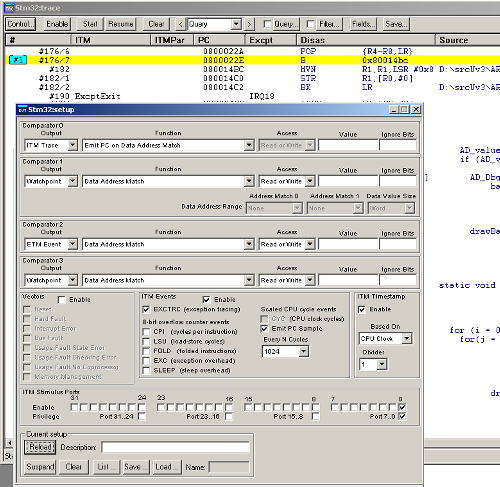This screenshot has width=500, height=487.
Task: Click the Enable button in trace toolbar
Action: coord(57,24)
